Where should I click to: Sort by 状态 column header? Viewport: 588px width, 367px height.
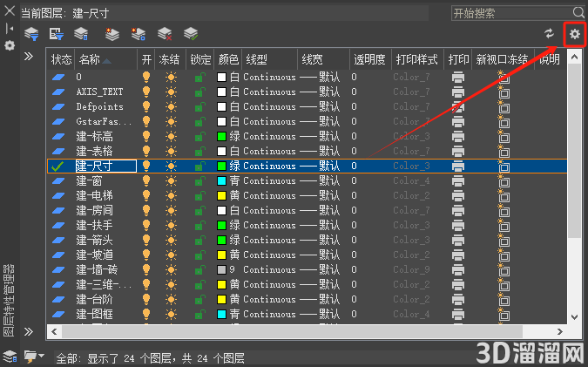pyautogui.click(x=61, y=59)
